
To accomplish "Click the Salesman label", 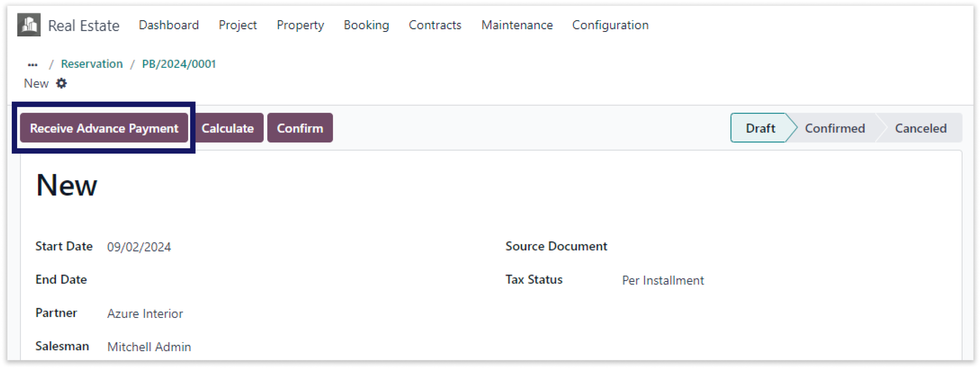I will tap(62, 346).
